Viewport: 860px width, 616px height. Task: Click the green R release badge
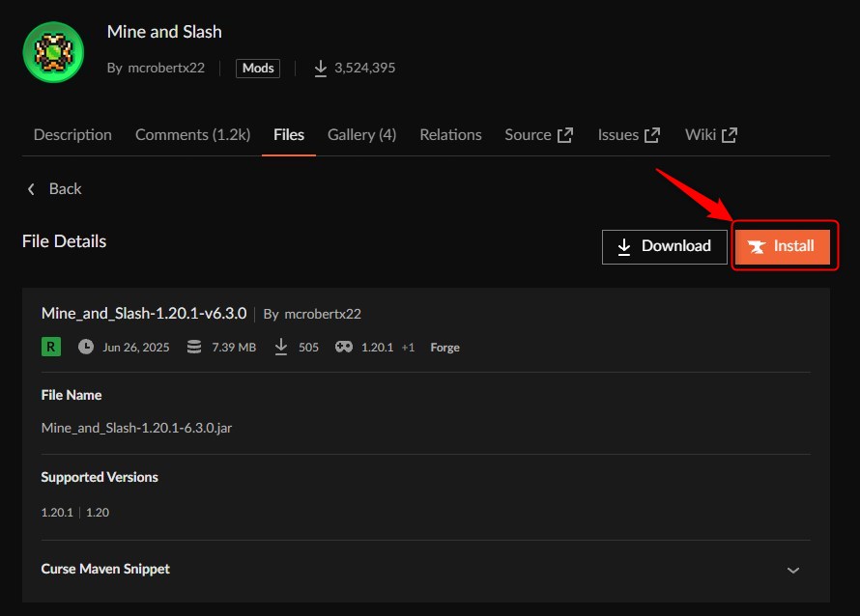[51, 347]
